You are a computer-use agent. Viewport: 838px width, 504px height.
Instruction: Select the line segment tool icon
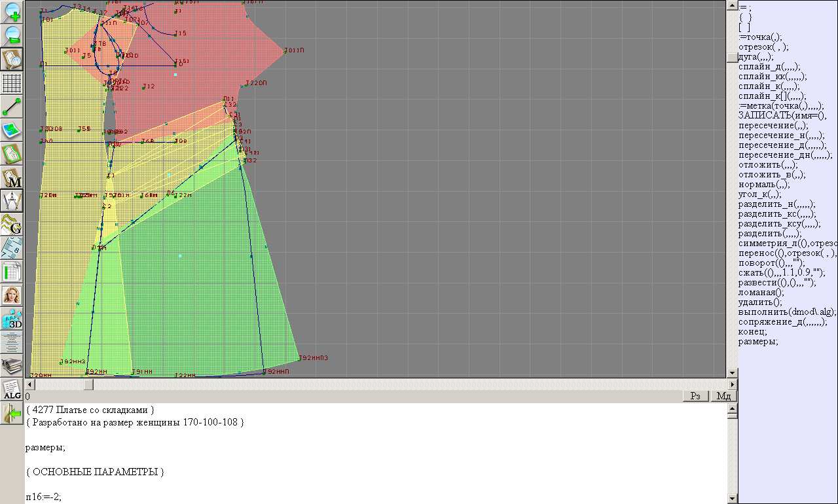12,107
